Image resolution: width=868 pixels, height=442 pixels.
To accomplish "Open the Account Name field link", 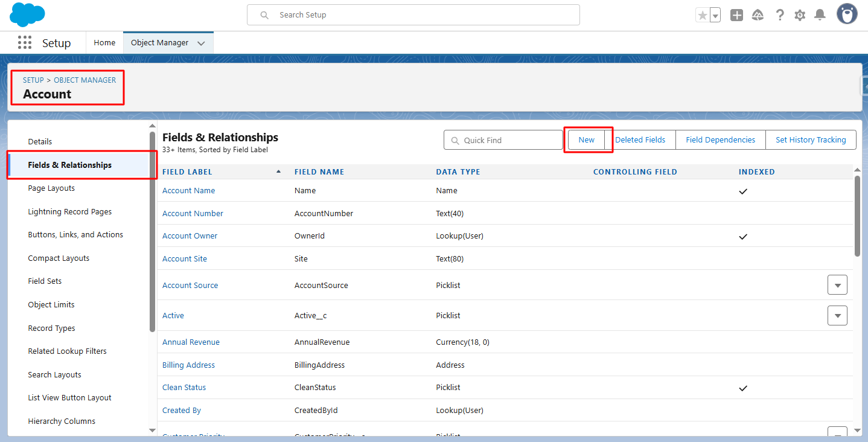I will 188,191.
